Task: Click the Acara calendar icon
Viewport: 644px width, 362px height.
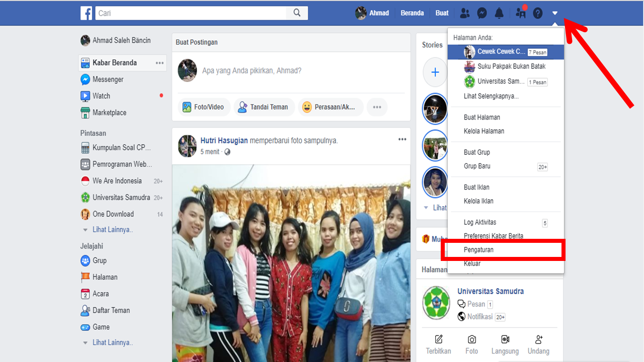Action: point(86,294)
